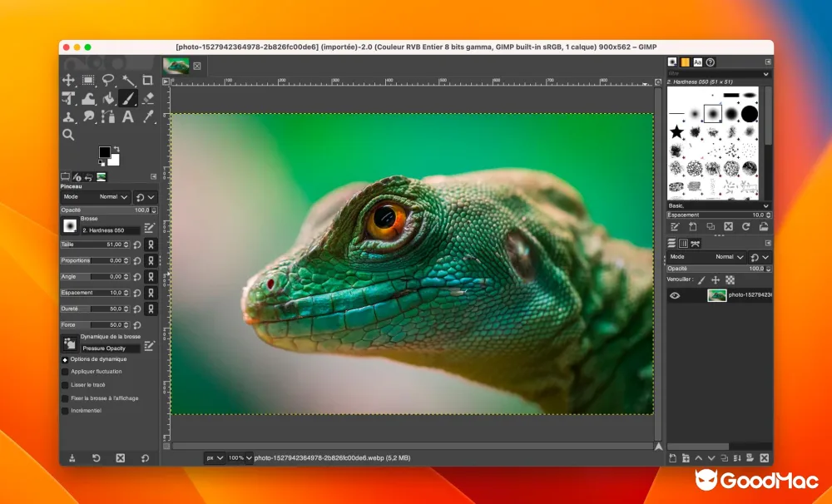The height and width of the screenshot is (504, 832).
Task: Check Fixer la brosse à l'affichage
Action: click(65, 398)
